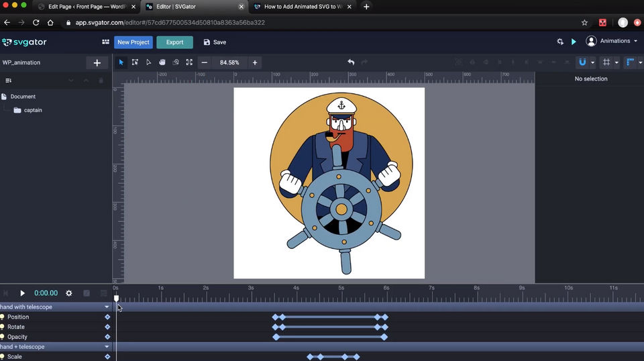Preview animation with top play icon
This screenshot has height=361, width=644.
574,42
